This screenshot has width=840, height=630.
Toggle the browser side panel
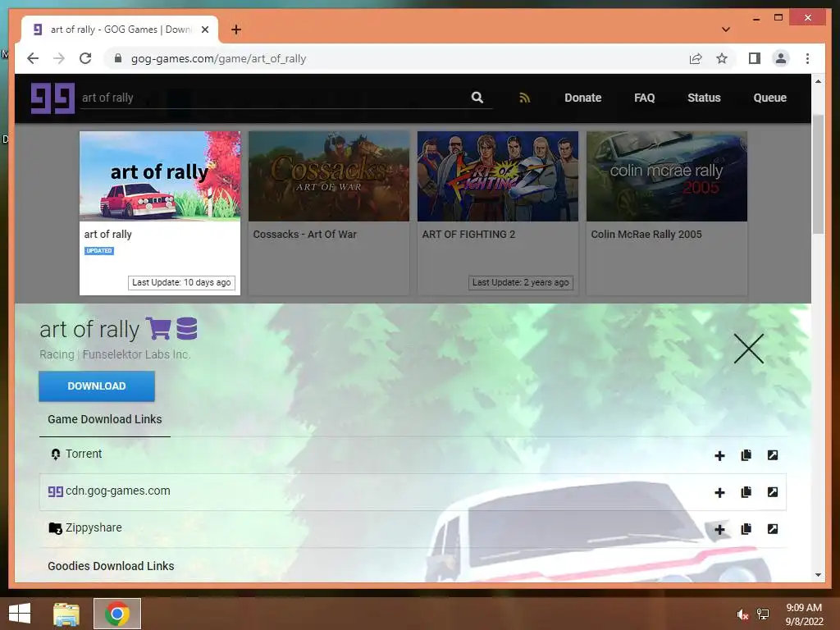click(x=755, y=58)
